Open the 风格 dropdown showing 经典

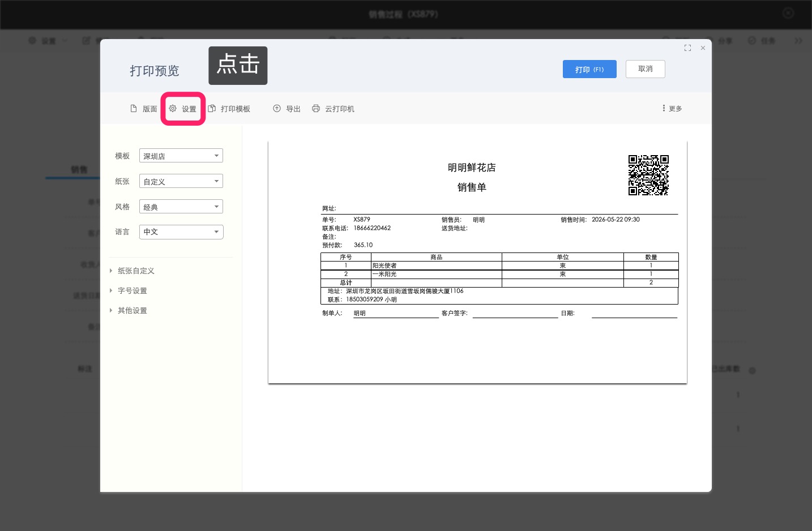(181, 207)
